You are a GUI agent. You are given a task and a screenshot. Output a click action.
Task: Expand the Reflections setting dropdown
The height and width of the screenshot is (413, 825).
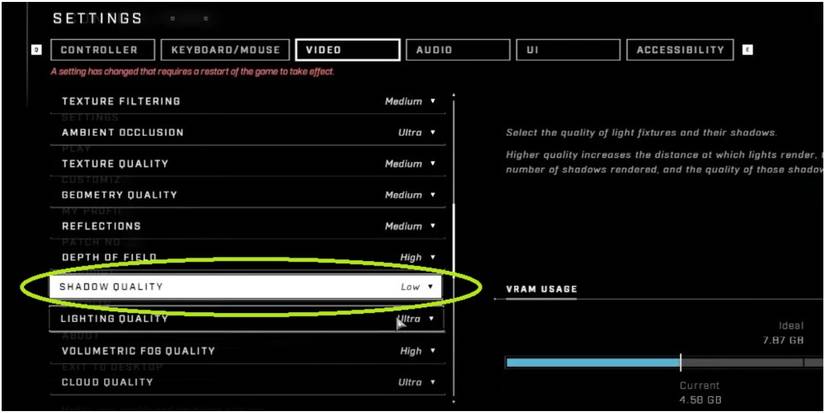433,226
